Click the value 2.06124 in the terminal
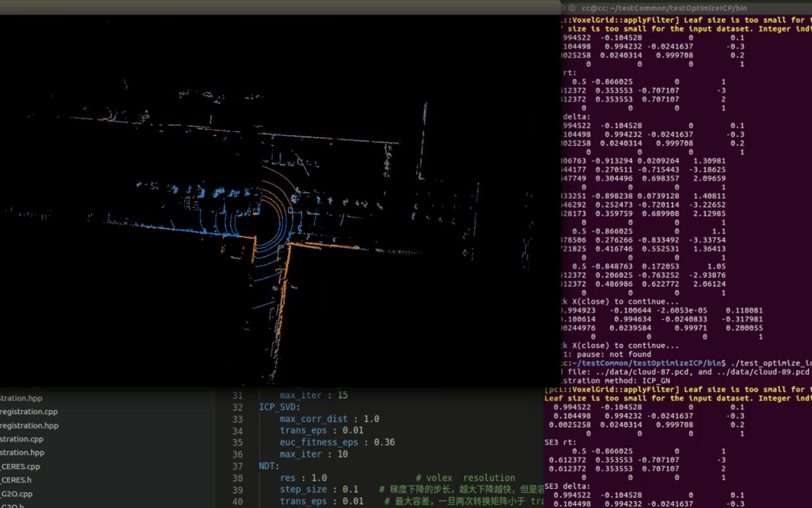 (710, 284)
